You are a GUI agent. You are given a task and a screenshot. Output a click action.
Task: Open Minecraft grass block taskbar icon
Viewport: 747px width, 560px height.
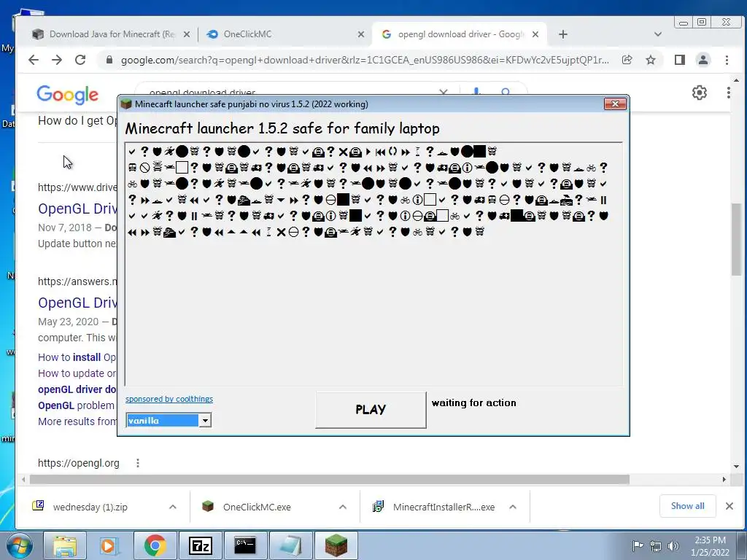pos(336,545)
